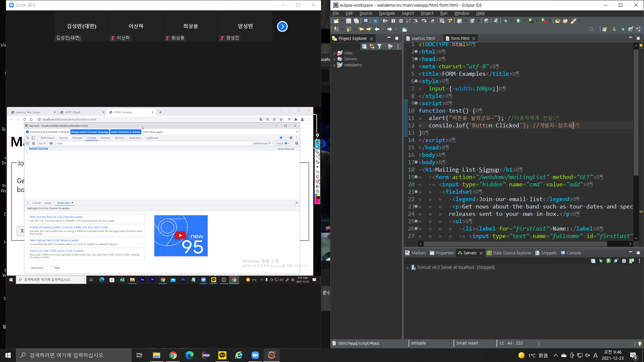
Task: Click the Filter funnel icon in Project Explorer
Action: pyautogui.click(x=379, y=47)
